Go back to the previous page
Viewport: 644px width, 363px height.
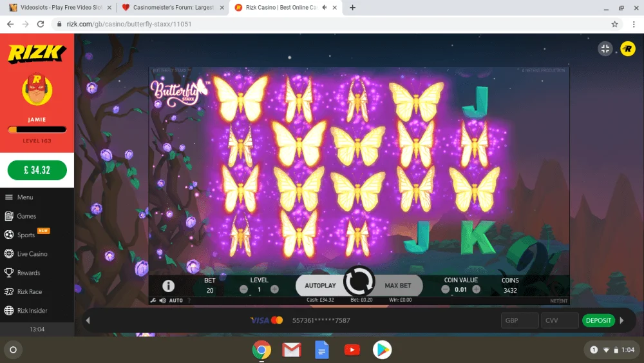(10, 25)
